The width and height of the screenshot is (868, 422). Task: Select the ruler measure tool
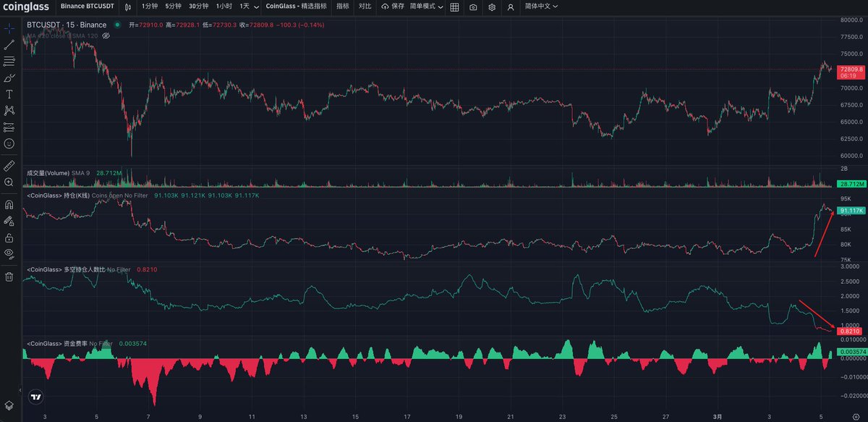click(x=9, y=166)
